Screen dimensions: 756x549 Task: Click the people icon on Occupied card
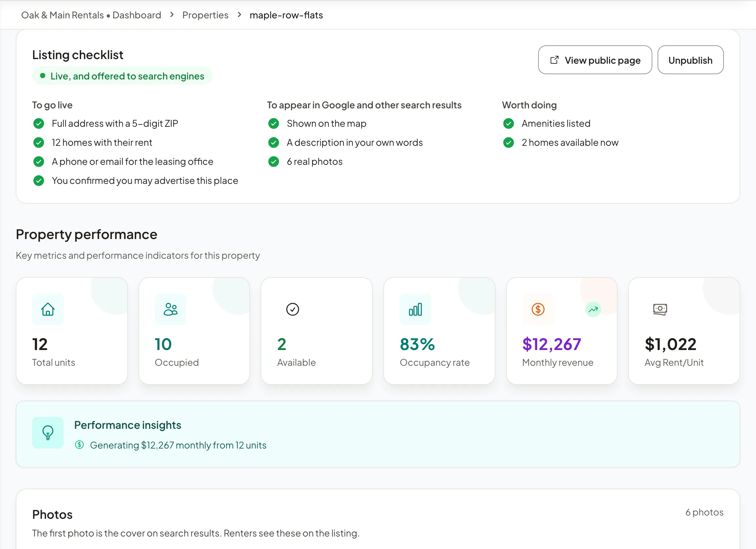tap(170, 309)
